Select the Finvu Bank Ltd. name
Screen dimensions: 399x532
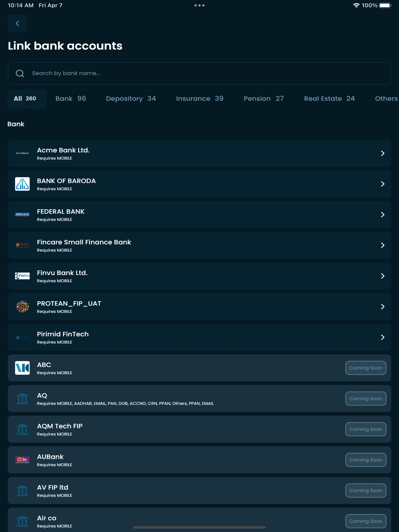[62, 273]
